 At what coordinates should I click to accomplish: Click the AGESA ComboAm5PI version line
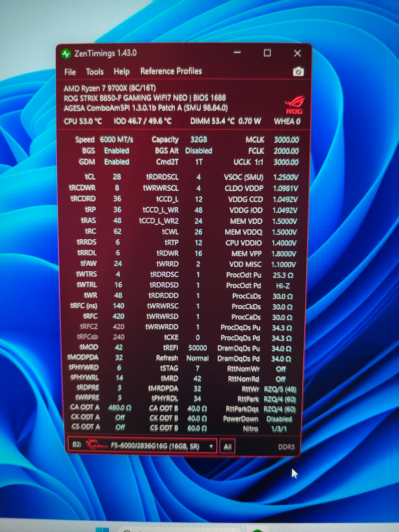(146, 108)
